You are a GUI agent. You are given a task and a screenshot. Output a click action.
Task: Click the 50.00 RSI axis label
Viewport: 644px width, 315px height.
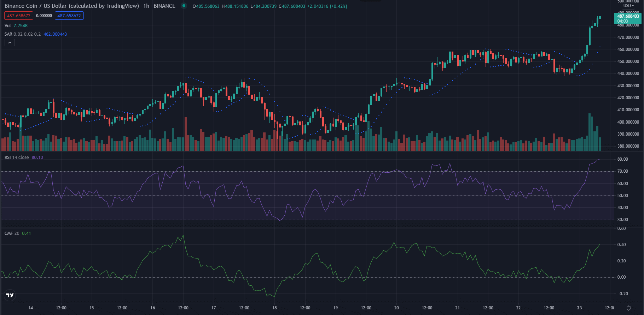(623, 196)
